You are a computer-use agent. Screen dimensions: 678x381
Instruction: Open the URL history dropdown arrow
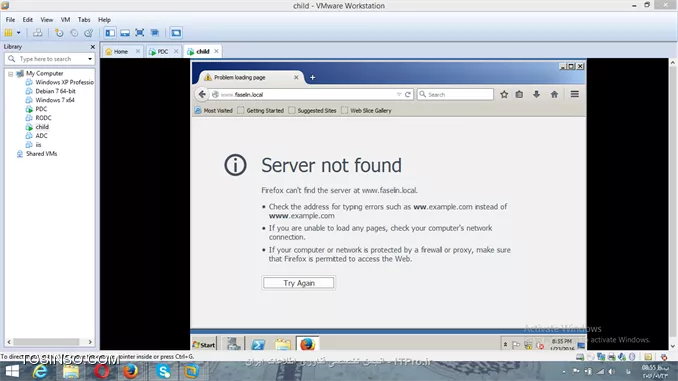pos(399,94)
